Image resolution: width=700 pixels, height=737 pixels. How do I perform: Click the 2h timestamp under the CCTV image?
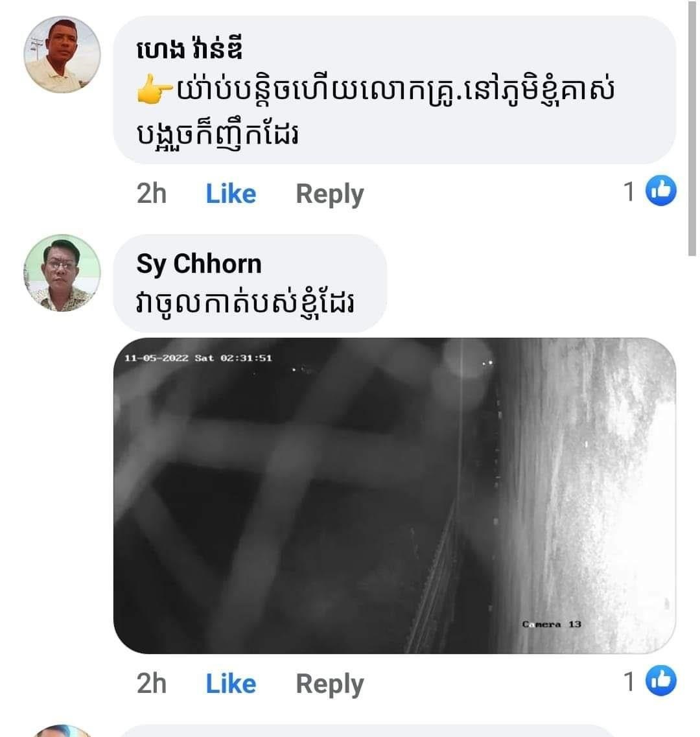[x=151, y=684]
